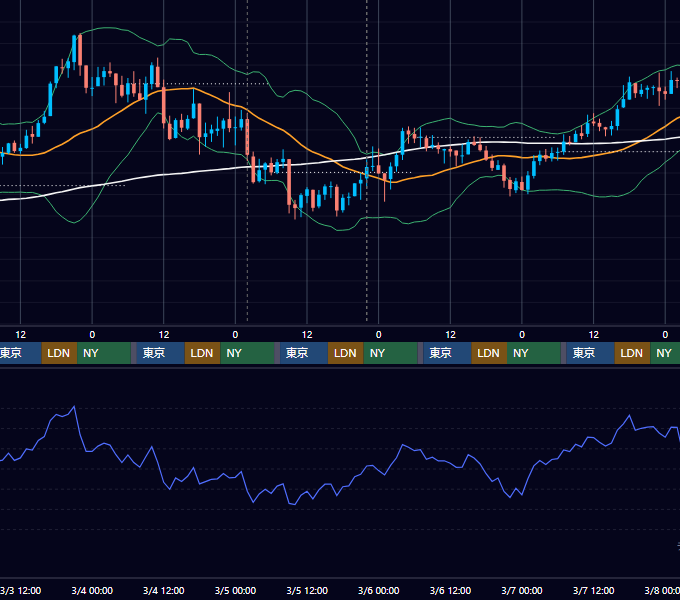Click the 3/4 00:00 date label
Screen dimensions: 680x600
(92, 590)
